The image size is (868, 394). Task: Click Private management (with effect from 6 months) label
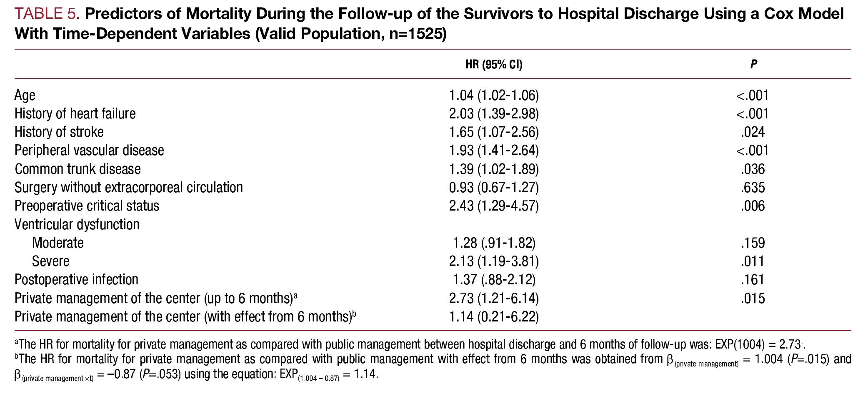tap(185, 317)
